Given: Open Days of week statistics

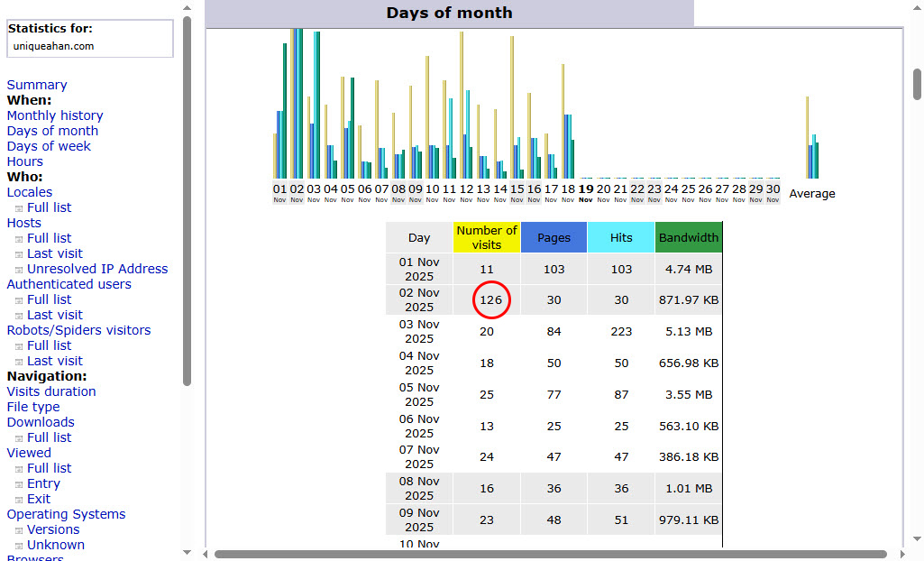Looking at the screenshot, I should 49,146.
